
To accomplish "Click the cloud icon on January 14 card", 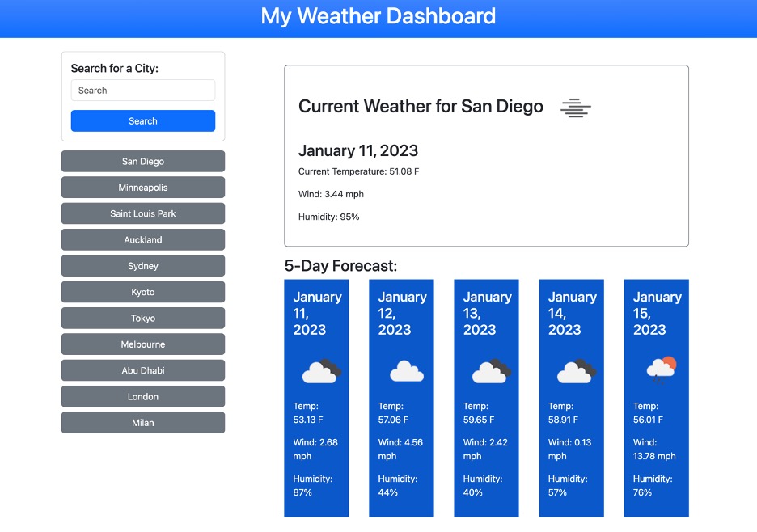I will point(571,371).
